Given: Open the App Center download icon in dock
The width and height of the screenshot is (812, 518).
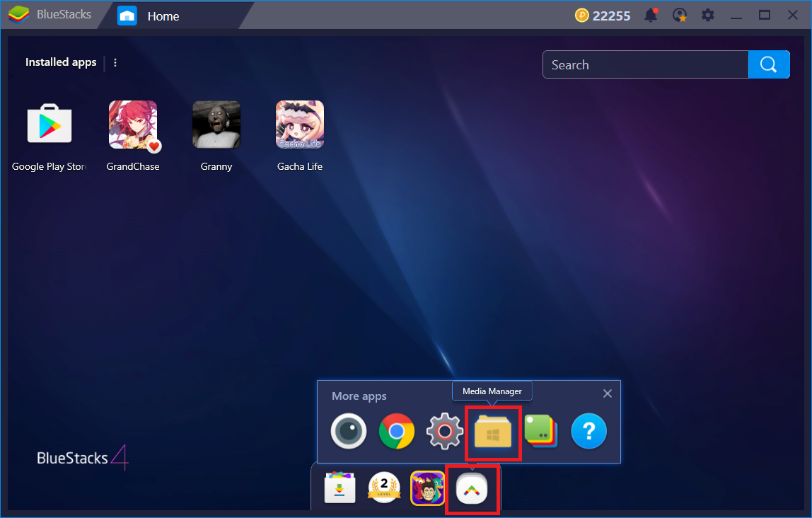Looking at the screenshot, I should [340, 488].
